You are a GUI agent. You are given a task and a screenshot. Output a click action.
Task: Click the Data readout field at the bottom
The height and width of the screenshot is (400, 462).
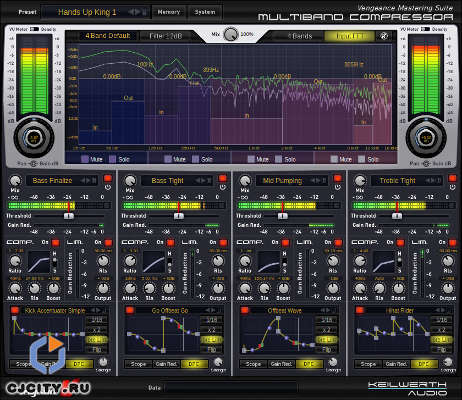[231, 388]
